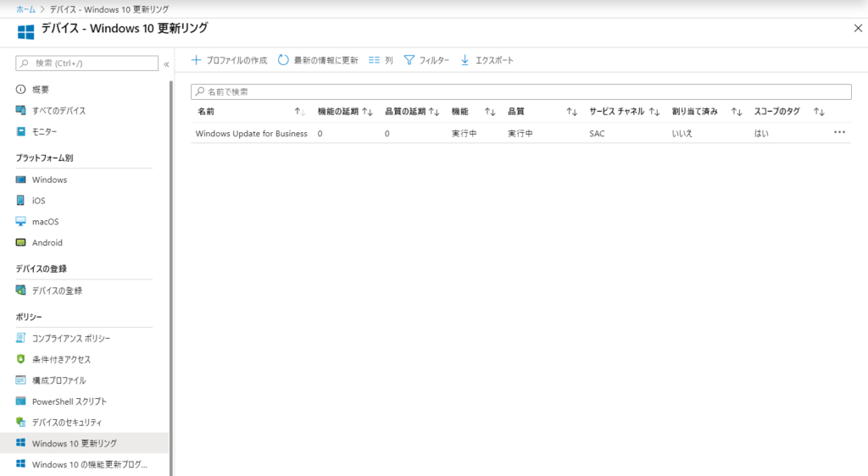The height and width of the screenshot is (476, 868).
Task: Click the Android platform icon
Action: coord(20,242)
